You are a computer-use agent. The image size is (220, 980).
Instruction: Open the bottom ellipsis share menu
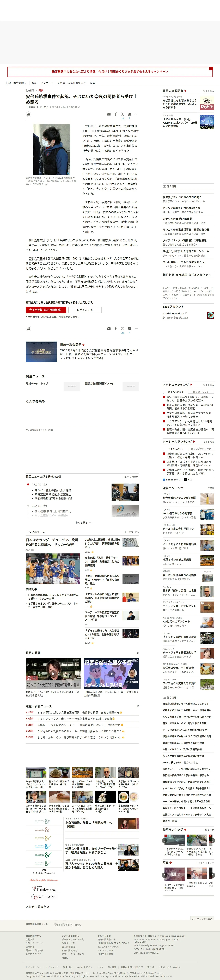[x=136, y=328]
